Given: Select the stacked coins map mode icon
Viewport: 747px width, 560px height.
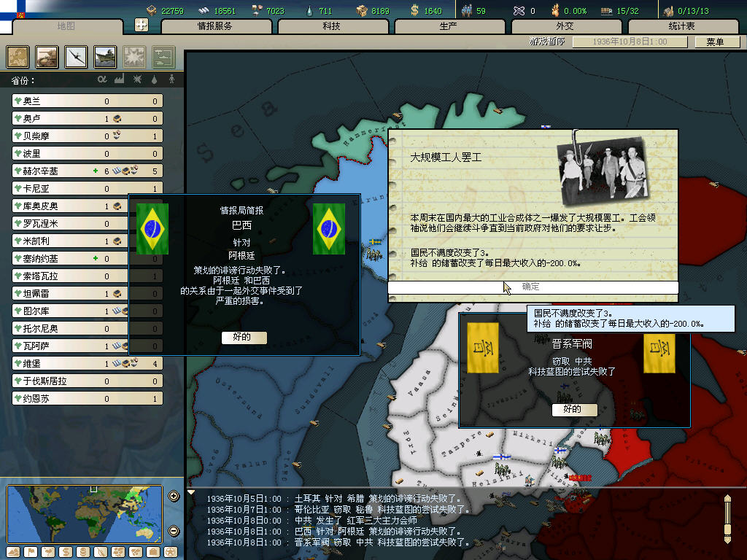Looking at the screenshot, I should (83, 552).
